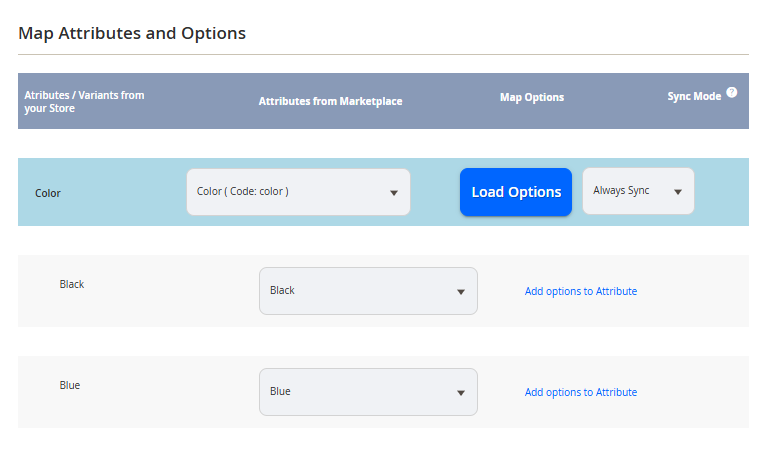Click the arrow on the Black option dropdown
The width and height of the screenshot is (769, 459).
(x=461, y=292)
